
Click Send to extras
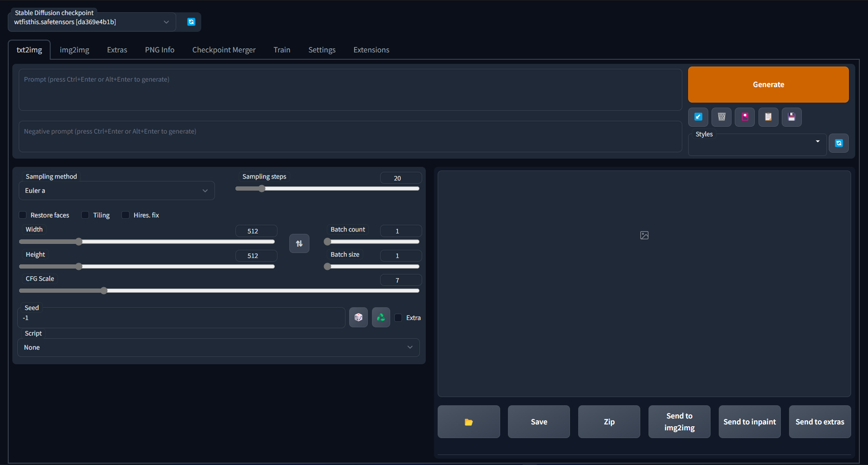820,422
